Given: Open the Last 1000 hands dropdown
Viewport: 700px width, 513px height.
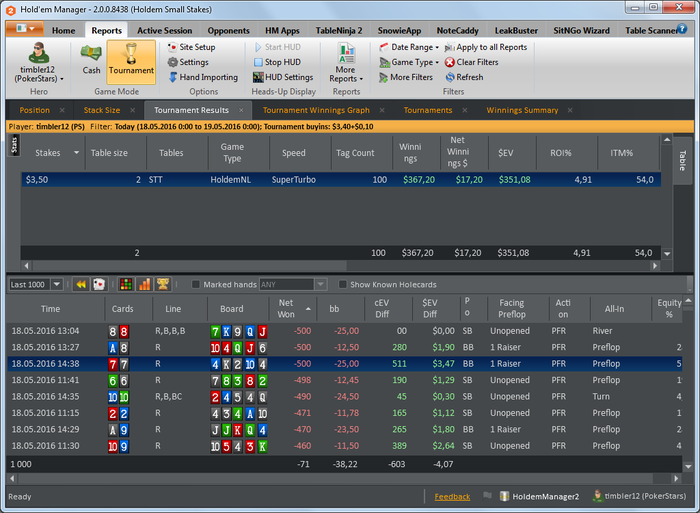Looking at the screenshot, I should pos(57,284).
